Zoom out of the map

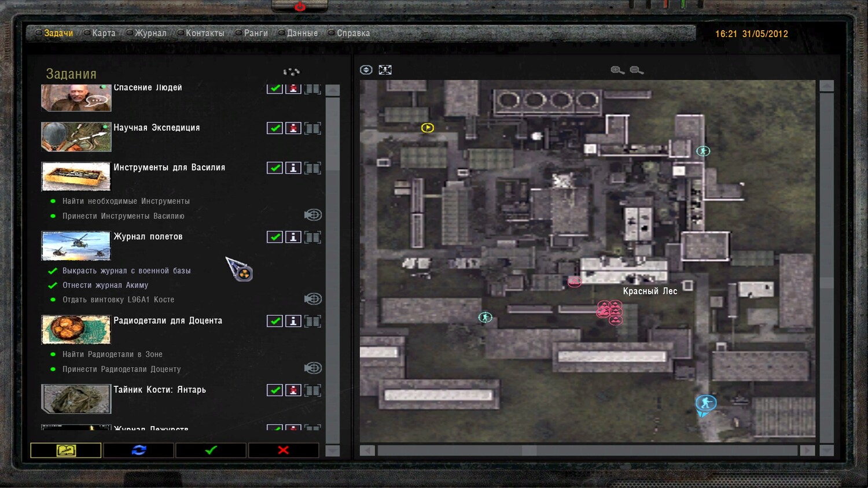(637, 70)
